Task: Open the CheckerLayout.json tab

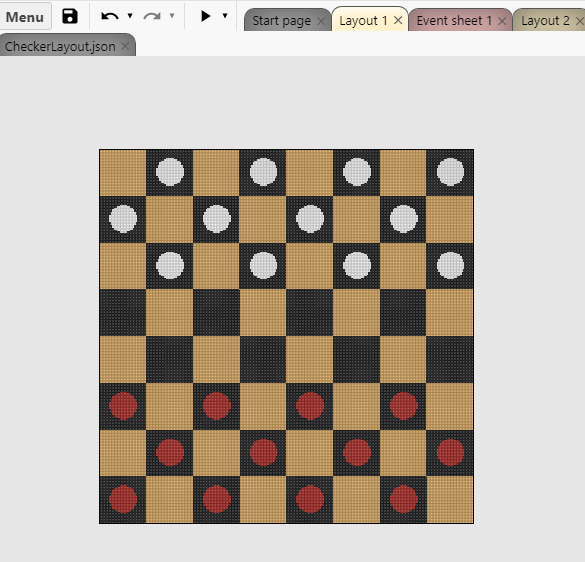Action: (x=60, y=47)
